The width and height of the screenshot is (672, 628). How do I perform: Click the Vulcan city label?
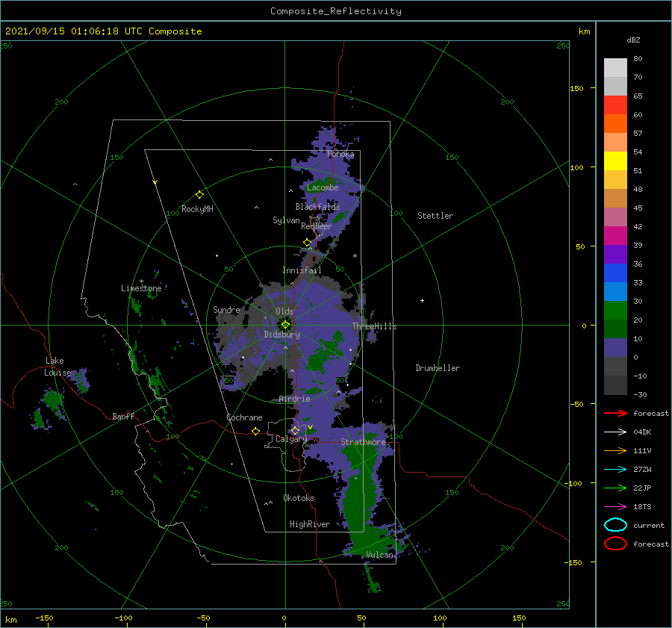379,555
